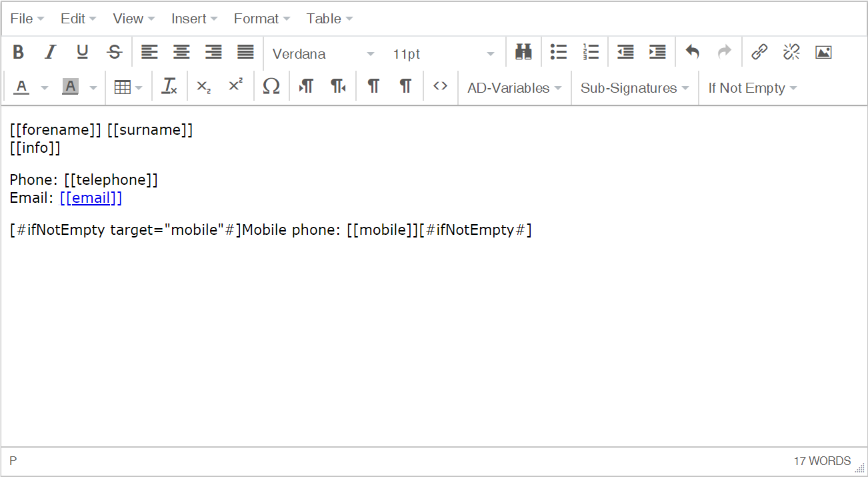
Task: Open the source code editor
Action: [440, 86]
